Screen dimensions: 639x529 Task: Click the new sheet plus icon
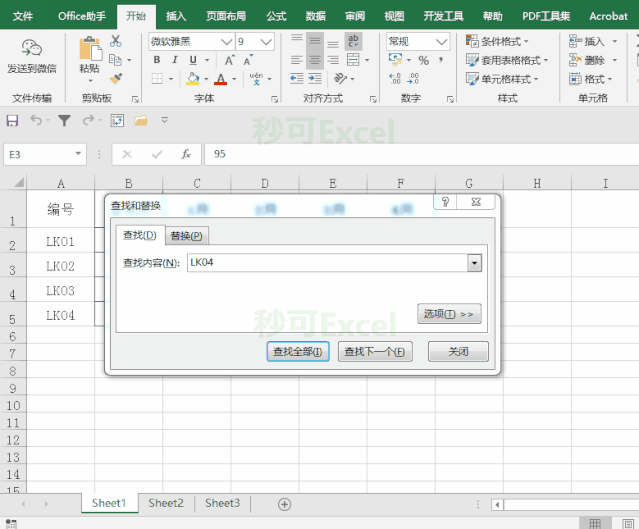[284, 504]
